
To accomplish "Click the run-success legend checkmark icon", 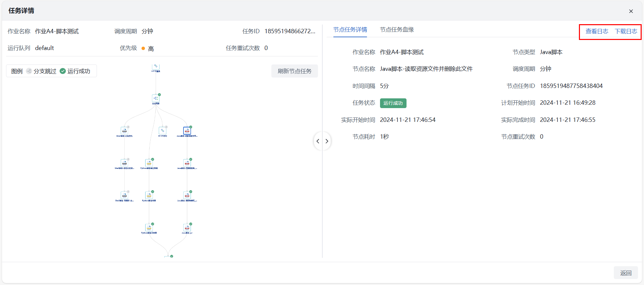I will (x=63, y=71).
